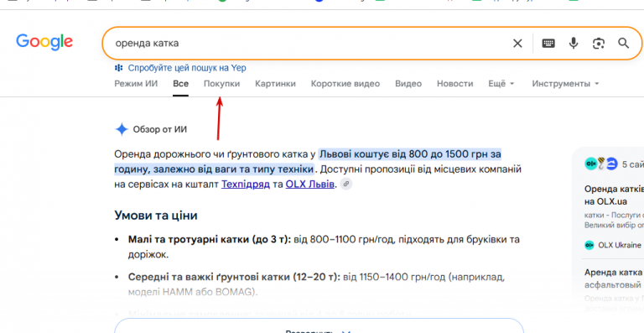Open the Картинки tab
Viewport: 644px width, 333px height.
(275, 84)
